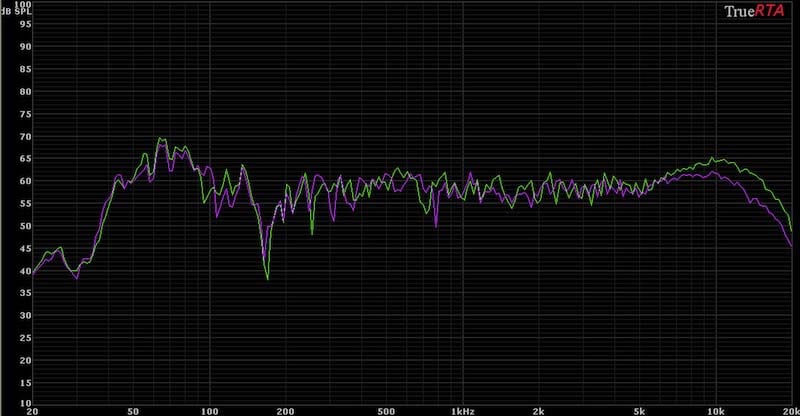
Task: Click the TrueRTA logo in the corner
Action: pos(755,12)
